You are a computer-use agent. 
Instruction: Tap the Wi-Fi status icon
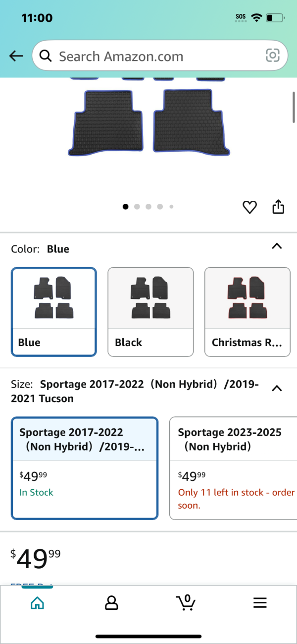[256, 18]
